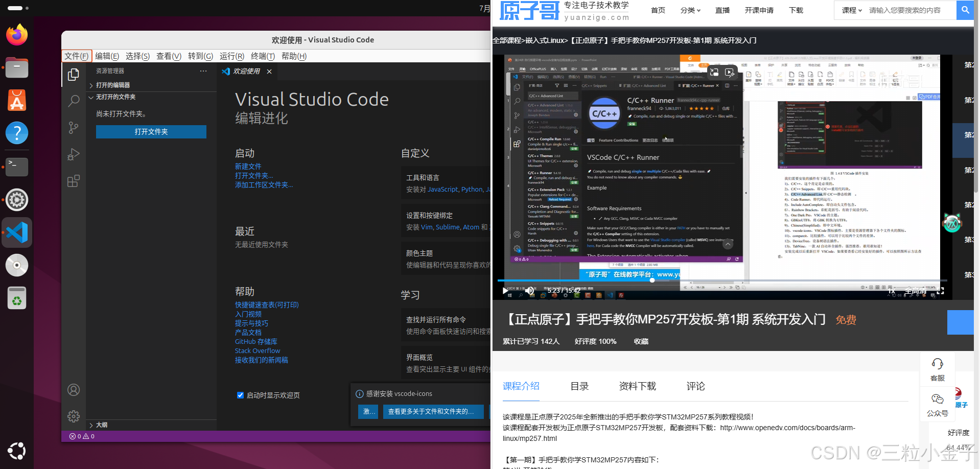Open Ubuntu Software from the dock
The width and height of the screenshot is (980, 469).
pos(17,100)
